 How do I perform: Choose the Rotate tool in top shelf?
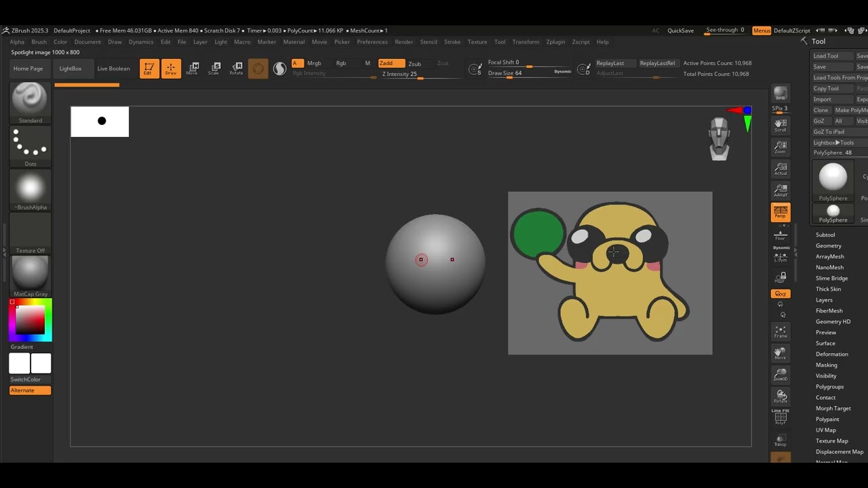[236, 68]
